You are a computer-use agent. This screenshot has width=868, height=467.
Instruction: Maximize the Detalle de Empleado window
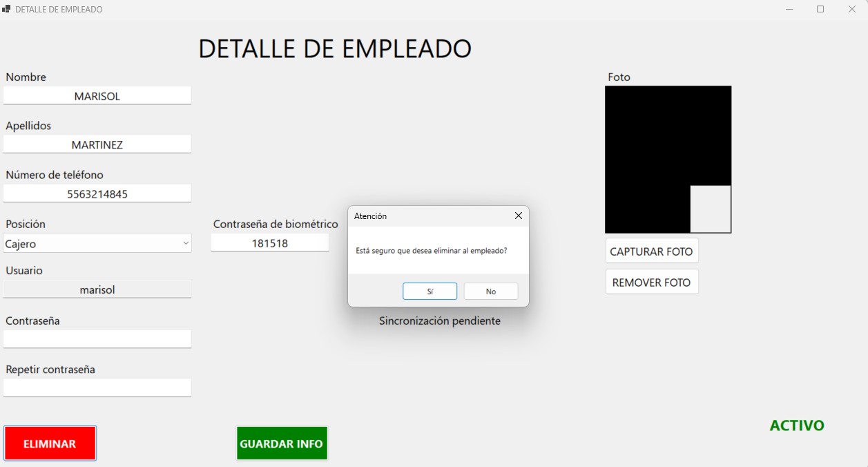pyautogui.click(x=820, y=9)
